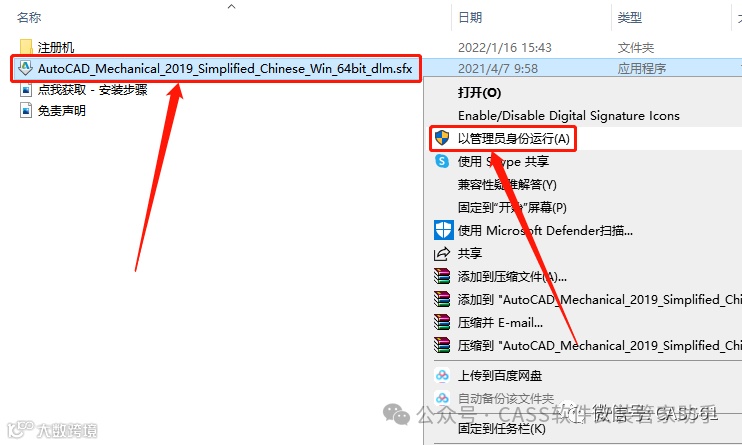Select the 点我获取 - 安装步骤 file icon
This screenshot has height=445, width=742.
[x=26, y=89]
